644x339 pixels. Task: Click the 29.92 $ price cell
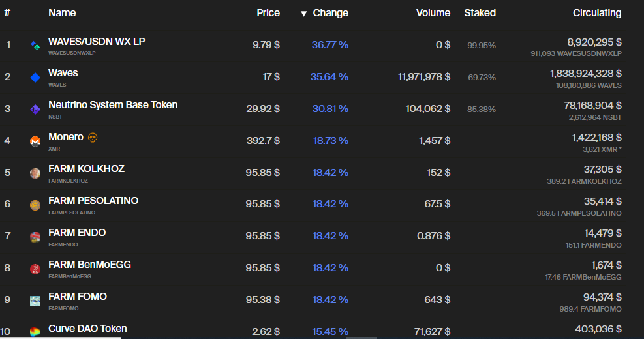click(x=263, y=109)
